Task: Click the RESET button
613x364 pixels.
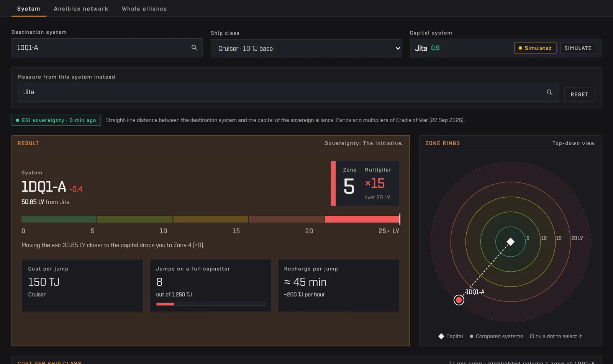Action: point(579,95)
